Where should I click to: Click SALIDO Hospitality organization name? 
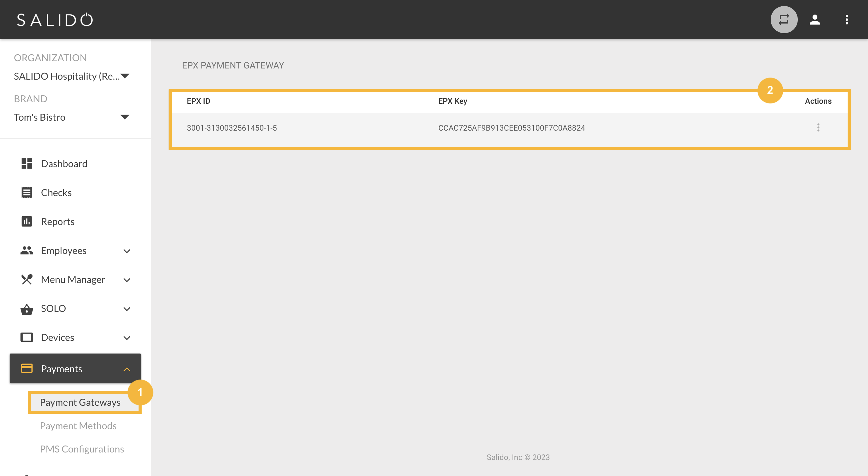click(x=67, y=76)
